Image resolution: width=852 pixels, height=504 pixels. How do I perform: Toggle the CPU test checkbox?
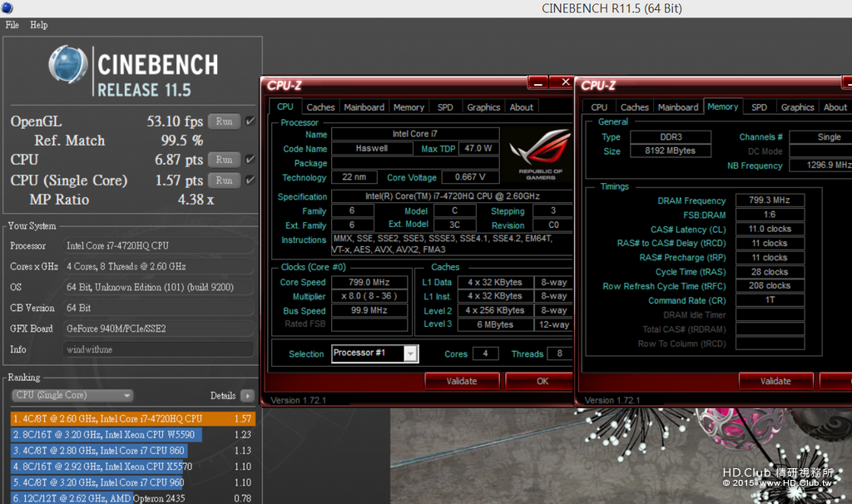pyautogui.click(x=250, y=160)
